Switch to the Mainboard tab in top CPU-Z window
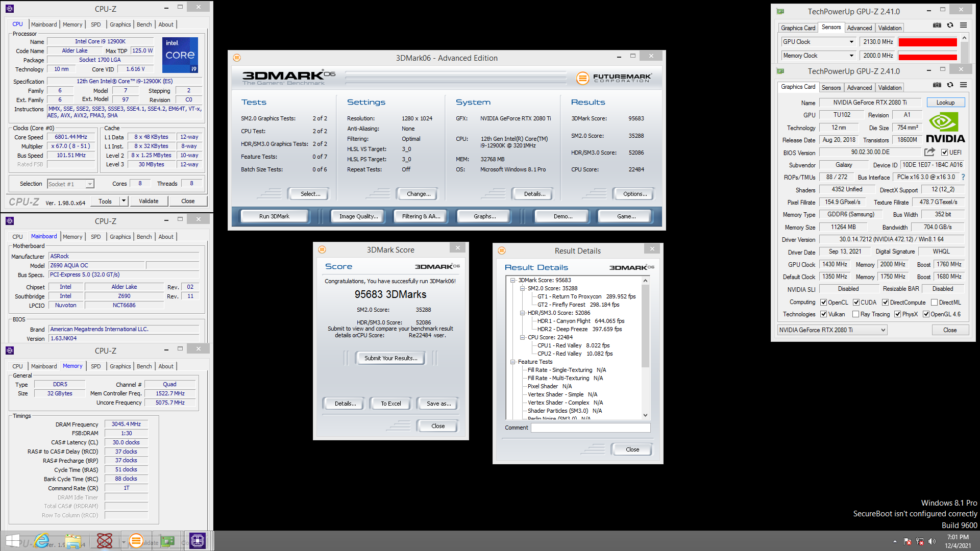 [x=44, y=24]
